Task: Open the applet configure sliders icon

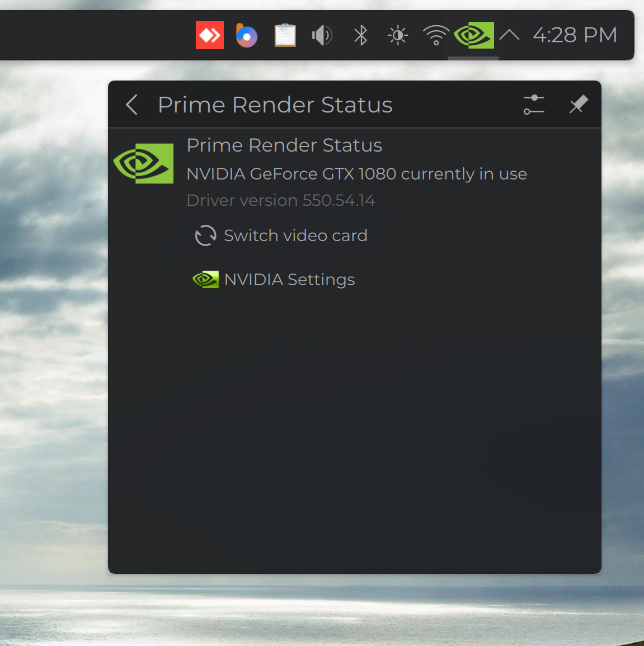Action: 534,105
